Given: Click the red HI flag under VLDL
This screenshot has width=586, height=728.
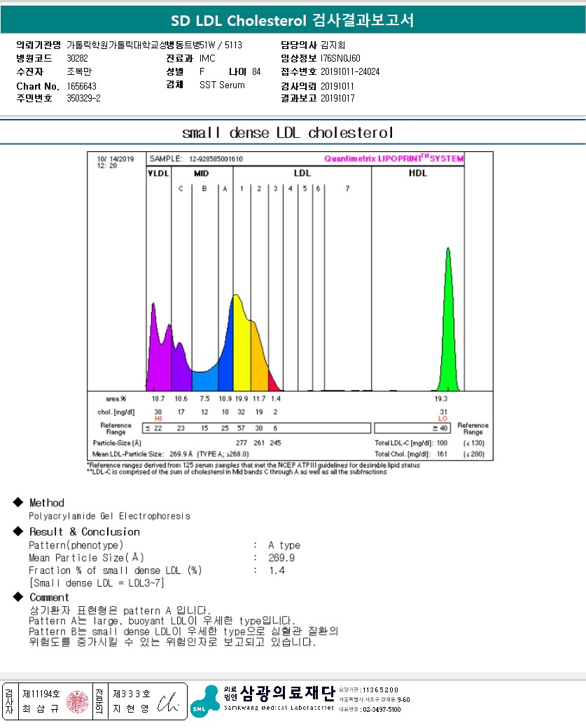Looking at the screenshot, I should 158,419.
